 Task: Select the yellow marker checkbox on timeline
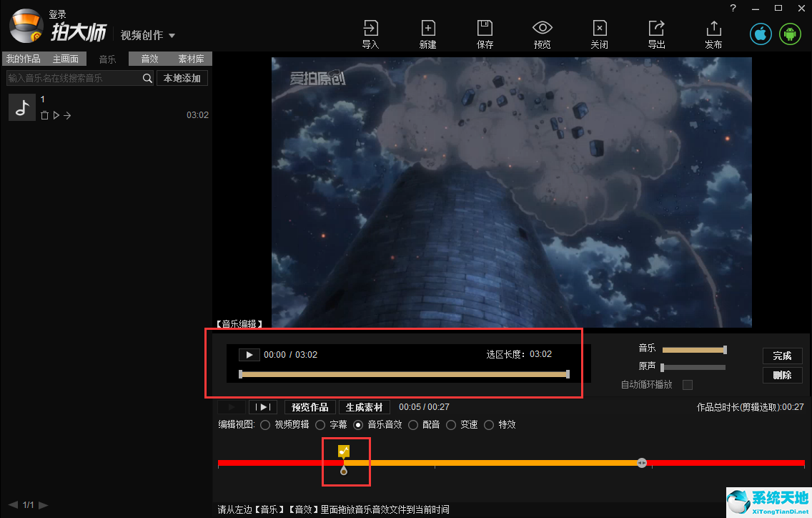click(344, 451)
